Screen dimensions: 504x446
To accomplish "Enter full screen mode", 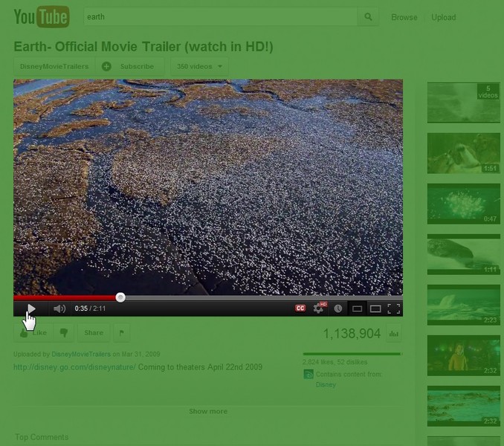I will point(394,308).
